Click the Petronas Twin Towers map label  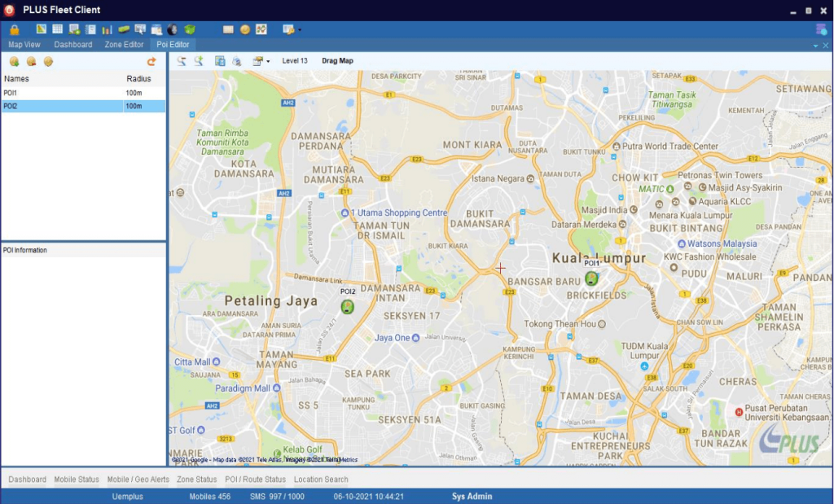click(x=720, y=175)
